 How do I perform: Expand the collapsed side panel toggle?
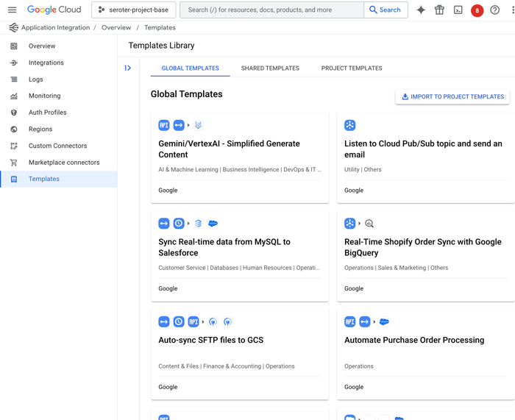128,68
